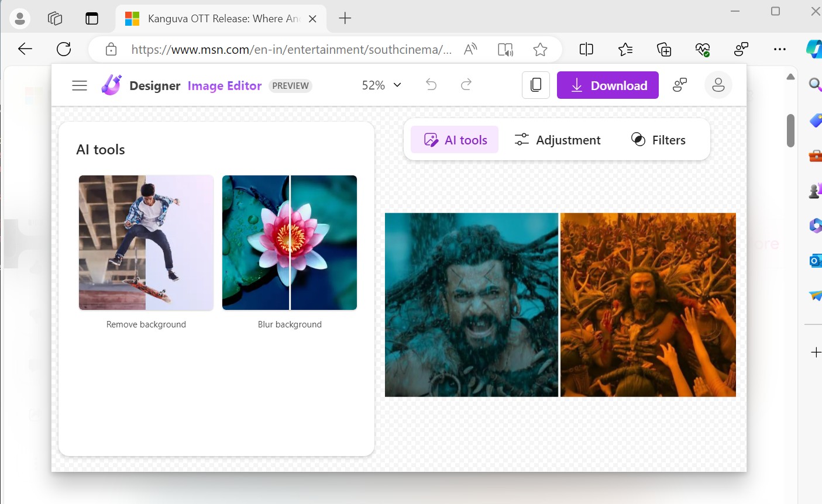Image resolution: width=822 pixels, height=504 pixels.
Task: Open the send feedback icon
Action: coord(680,85)
